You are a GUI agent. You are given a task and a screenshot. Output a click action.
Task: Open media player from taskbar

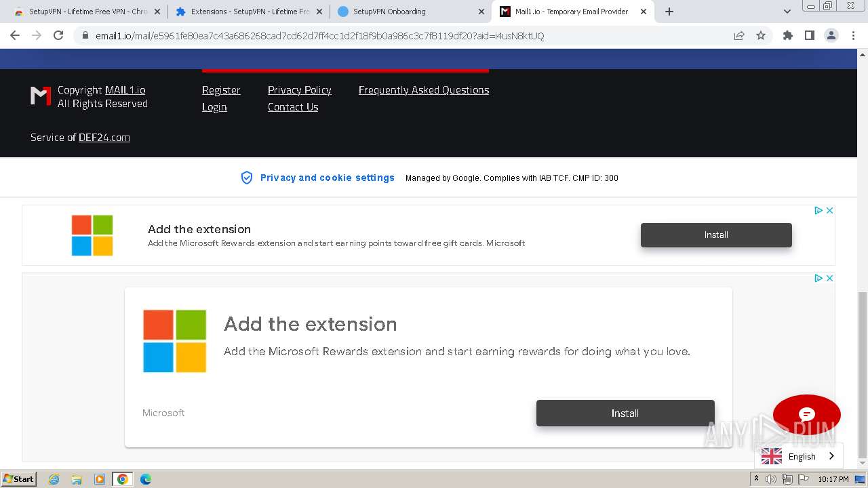pos(100,479)
